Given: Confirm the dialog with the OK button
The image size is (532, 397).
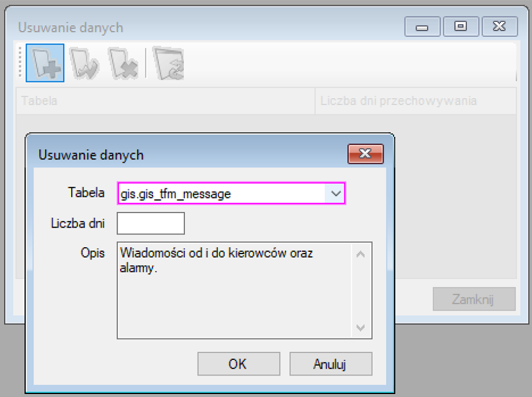Looking at the screenshot, I should (x=239, y=364).
